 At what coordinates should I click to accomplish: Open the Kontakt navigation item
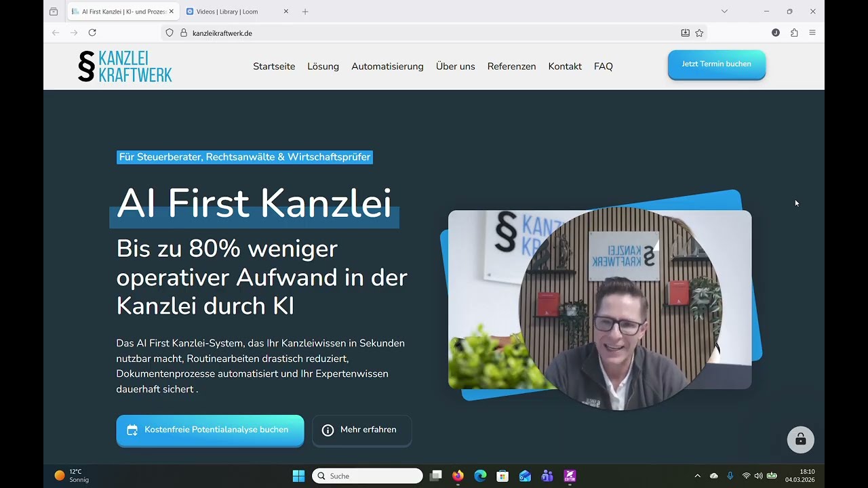565,66
